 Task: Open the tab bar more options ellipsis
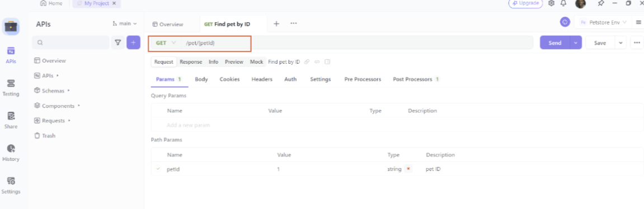(x=294, y=23)
